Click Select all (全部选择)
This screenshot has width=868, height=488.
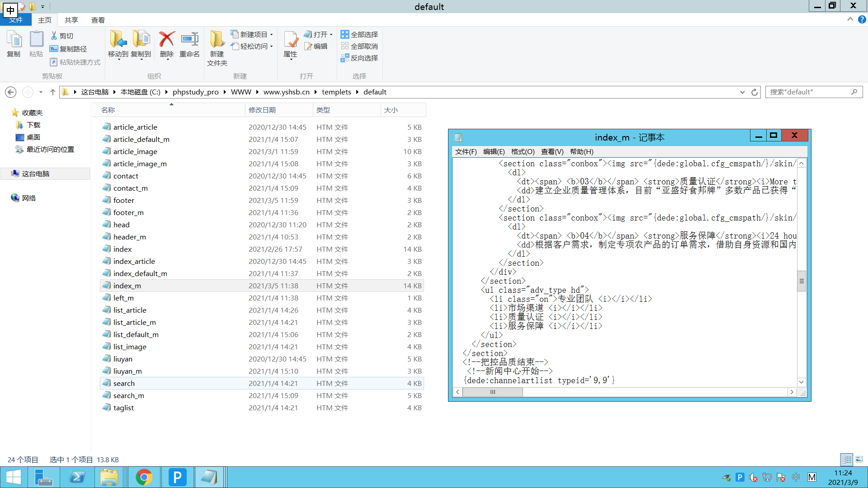[359, 34]
